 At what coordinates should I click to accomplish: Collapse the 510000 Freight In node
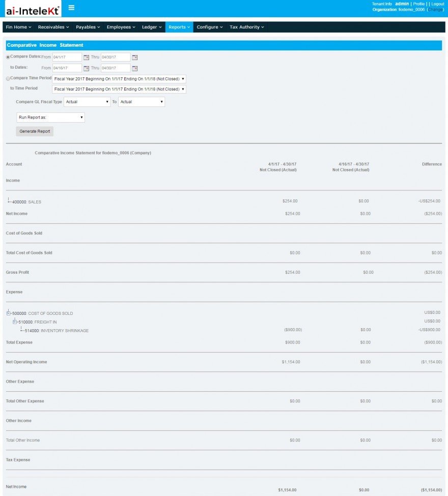tap(15, 322)
